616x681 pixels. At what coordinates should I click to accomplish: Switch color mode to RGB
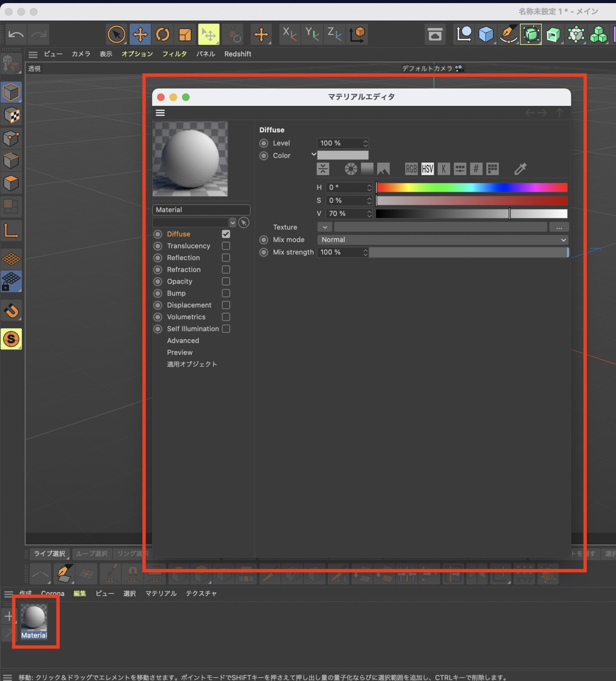pos(411,169)
